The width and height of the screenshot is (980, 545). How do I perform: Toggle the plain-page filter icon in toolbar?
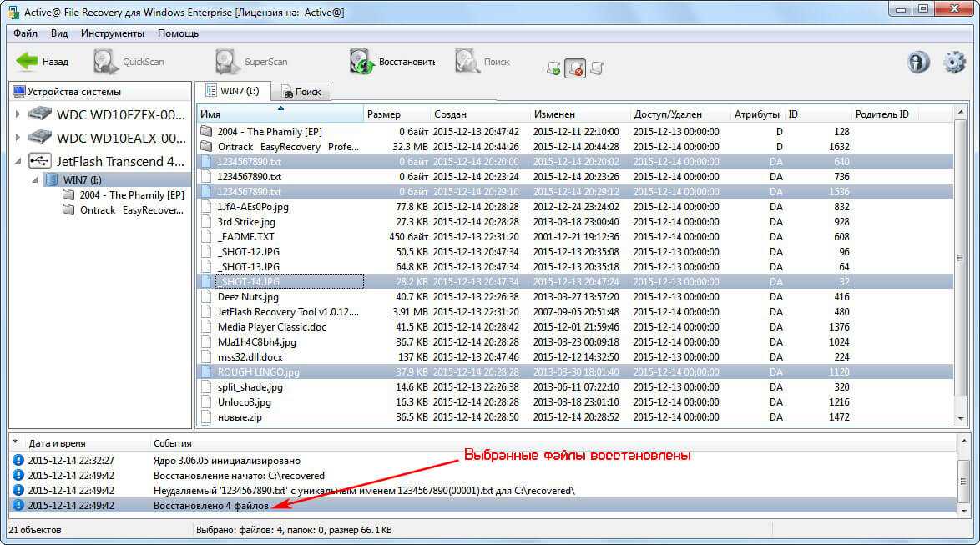(x=597, y=68)
